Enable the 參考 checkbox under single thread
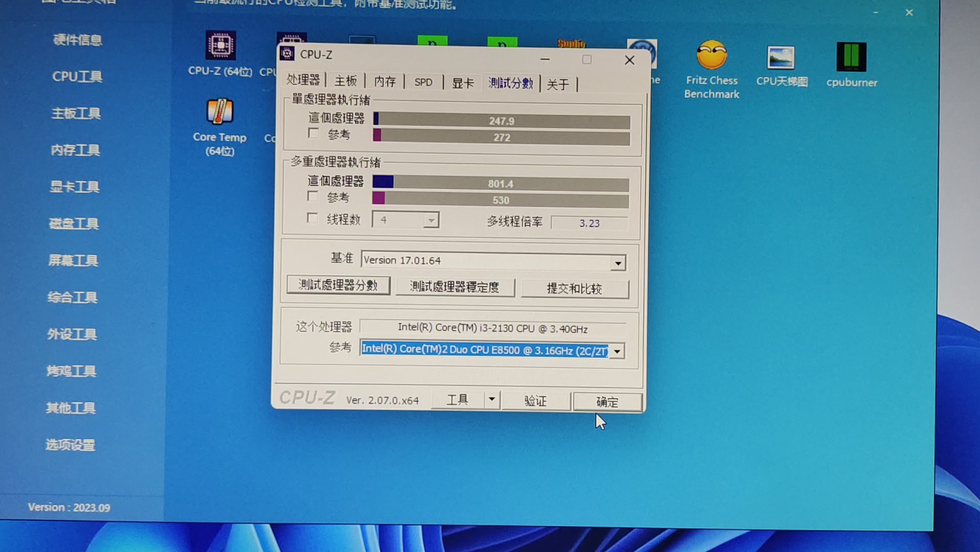The image size is (980, 552). tap(313, 134)
